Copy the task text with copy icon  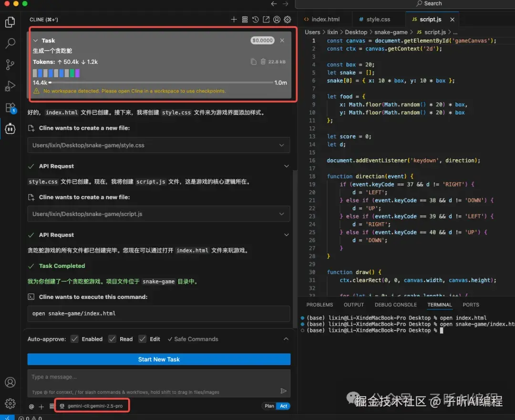click(x=254, y=61)
